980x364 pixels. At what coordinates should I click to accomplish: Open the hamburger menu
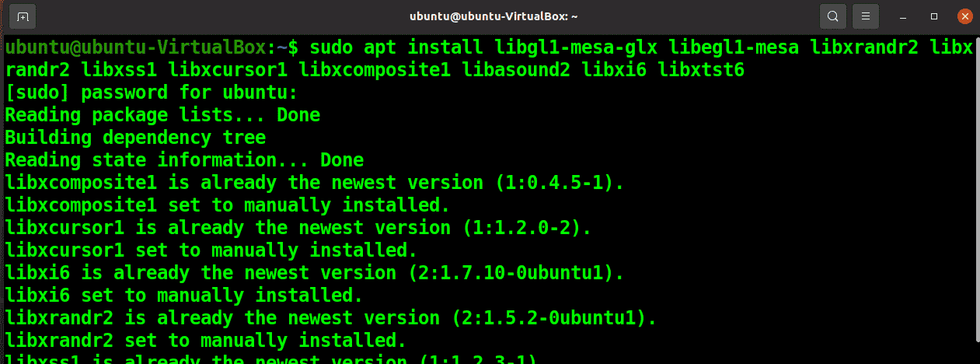(865, 16)
